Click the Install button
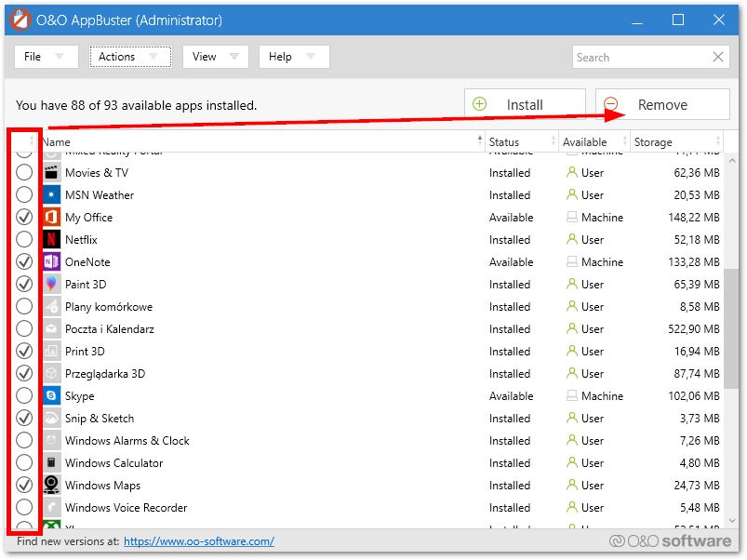The height and width of the screenshot is (560, 747). pos(525,104)
